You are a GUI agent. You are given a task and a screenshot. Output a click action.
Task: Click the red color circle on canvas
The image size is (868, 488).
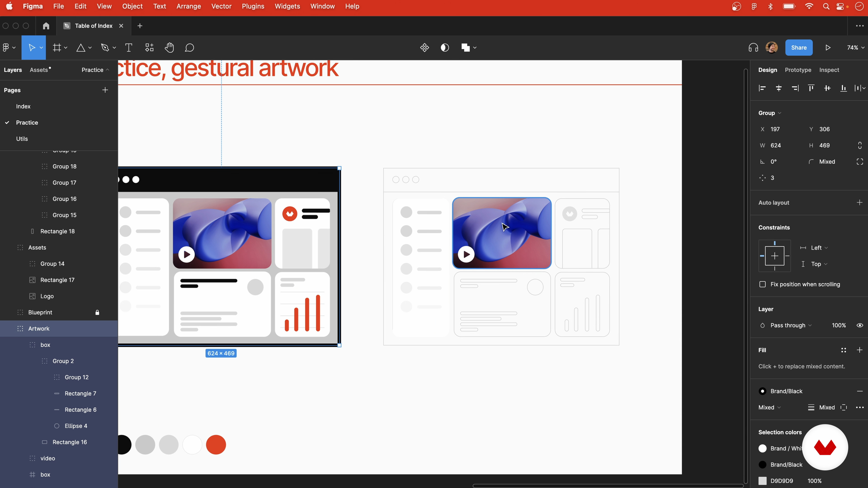(216, 445)
